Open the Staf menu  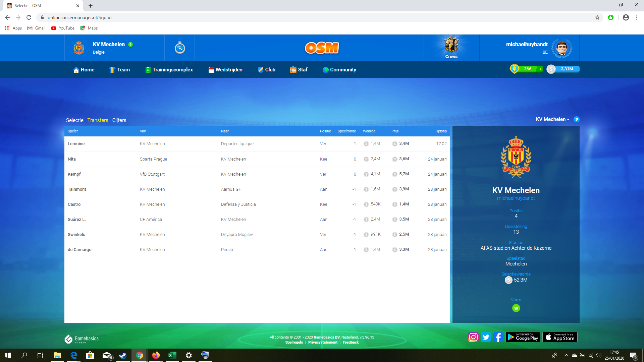[x=299, y=70]
